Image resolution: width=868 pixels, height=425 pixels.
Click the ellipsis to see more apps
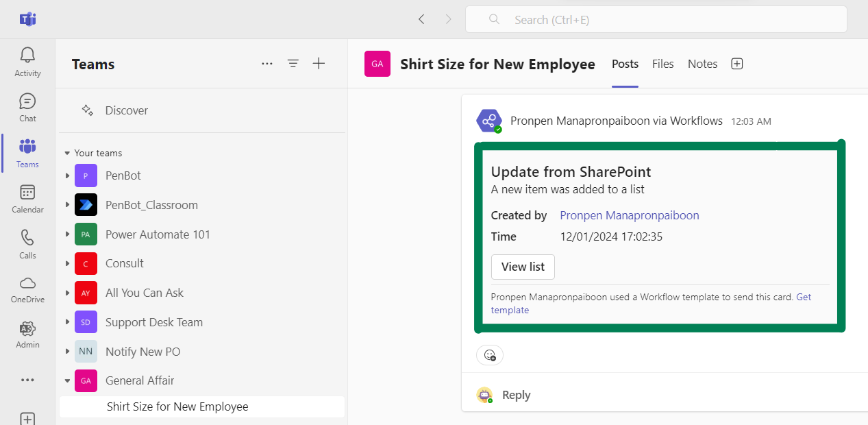point(27,380)
